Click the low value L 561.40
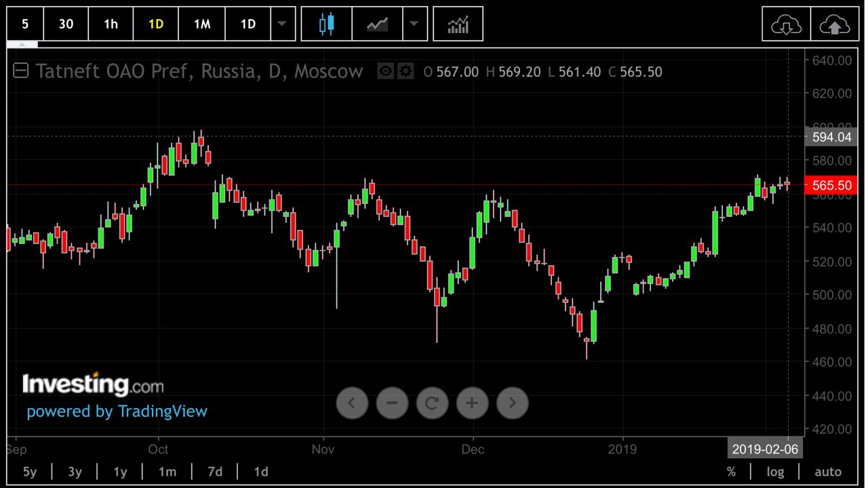 tap(575, 72)
